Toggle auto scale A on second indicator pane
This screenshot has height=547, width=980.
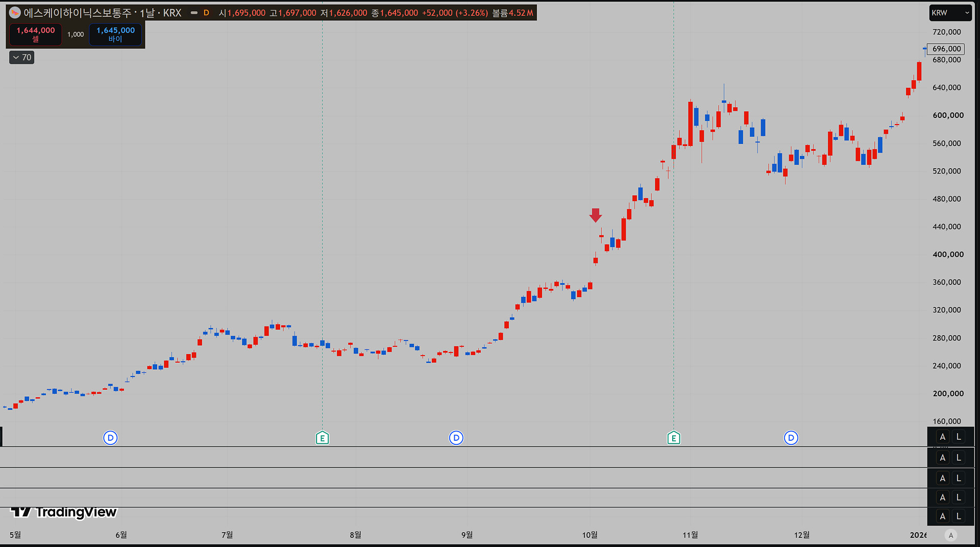(943, 478)
